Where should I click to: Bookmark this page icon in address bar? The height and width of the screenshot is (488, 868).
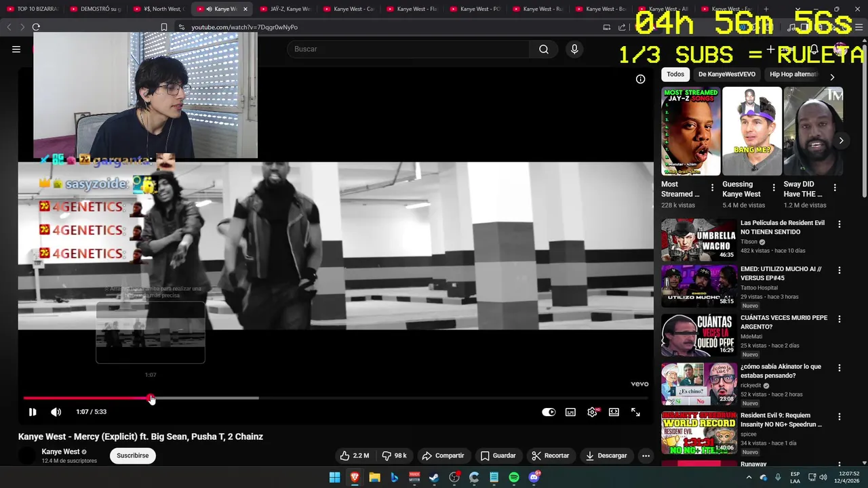tap(163, 27)
